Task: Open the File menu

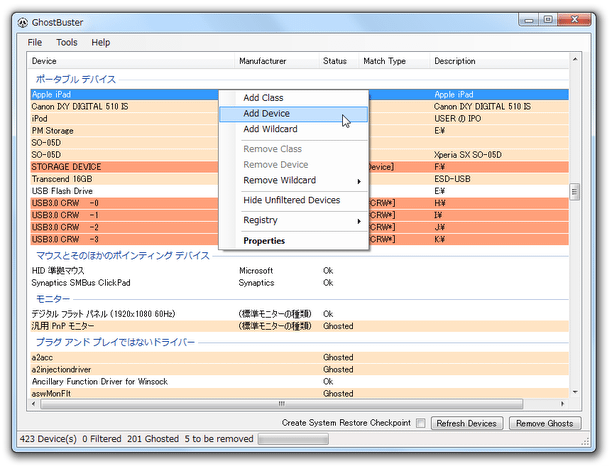Action: point(35,42)
